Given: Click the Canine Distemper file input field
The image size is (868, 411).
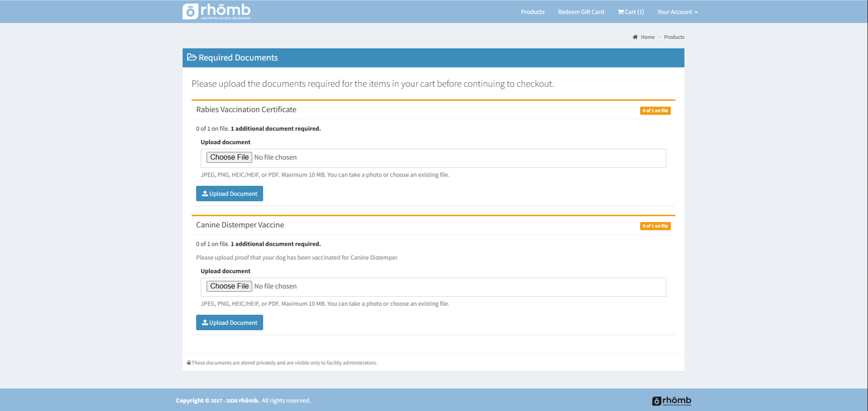Looking at the screenshot, I should 433,287.
